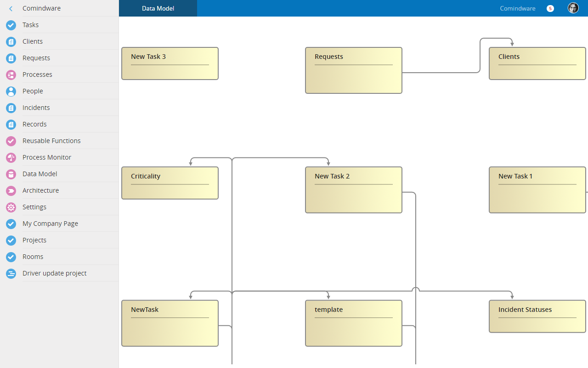The image size is (588, 368).
Task: Select the Incident Statuses entity box
Action: click(x=537, y=316)
